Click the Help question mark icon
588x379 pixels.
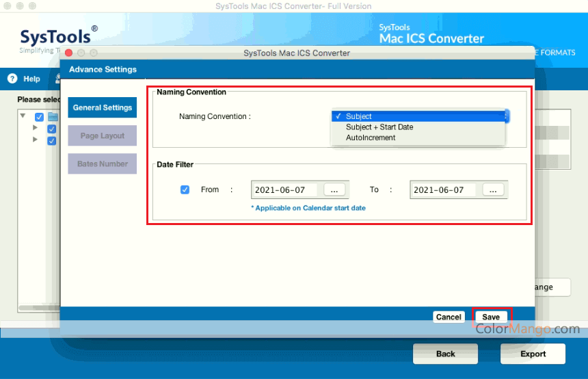point(12,79)
